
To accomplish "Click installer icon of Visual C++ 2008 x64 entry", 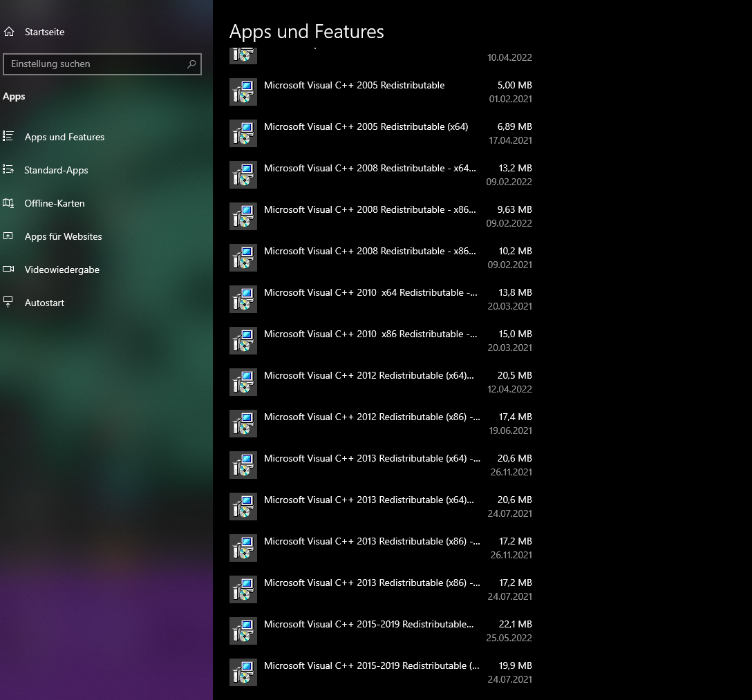I will coord(243,175).
